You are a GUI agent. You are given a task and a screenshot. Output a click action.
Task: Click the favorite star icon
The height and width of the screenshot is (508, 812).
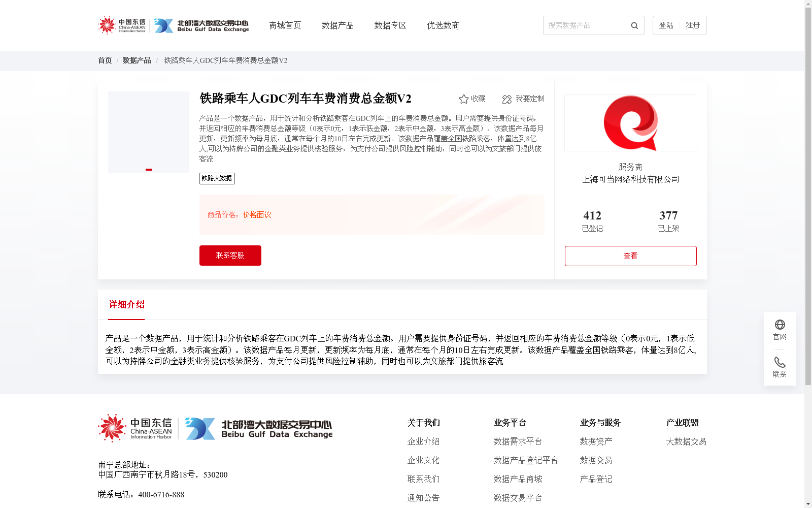[463, 99]
